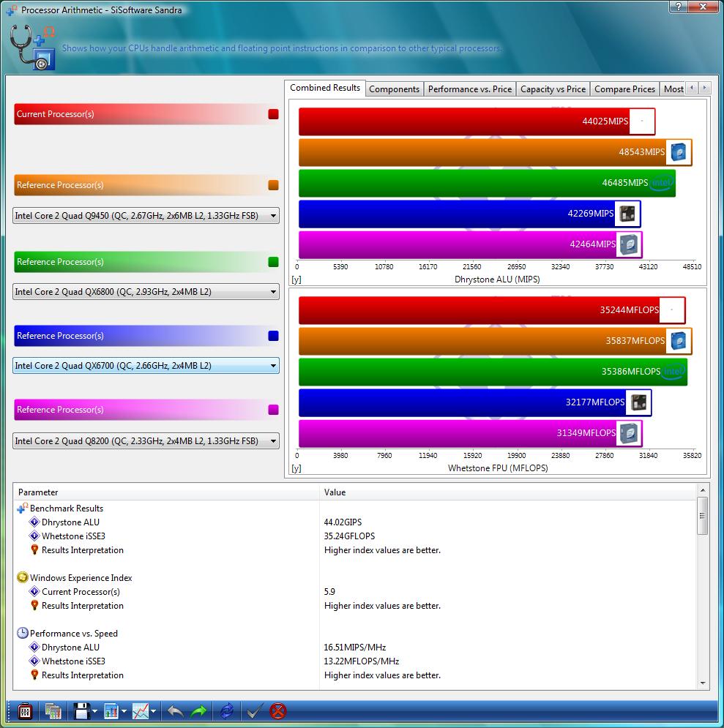
Task: Click the orange Reference Processor color swatch
Action: (x=274, y=185)
